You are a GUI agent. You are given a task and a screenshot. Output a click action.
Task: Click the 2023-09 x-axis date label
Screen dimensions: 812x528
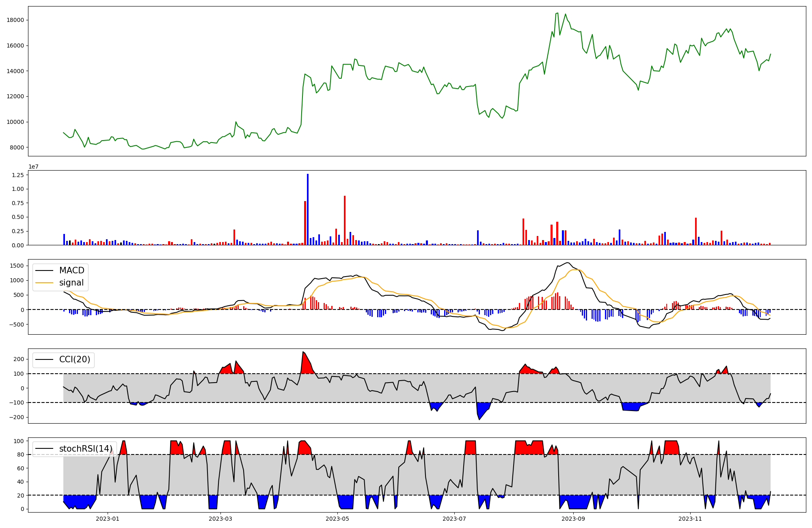coord(573,519)
